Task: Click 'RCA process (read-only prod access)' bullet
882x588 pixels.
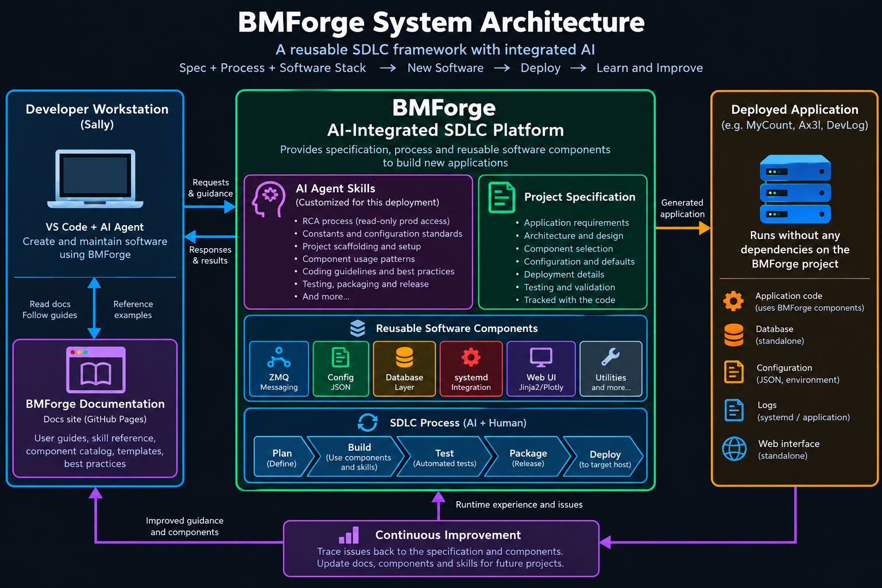Action: [376, 221]
